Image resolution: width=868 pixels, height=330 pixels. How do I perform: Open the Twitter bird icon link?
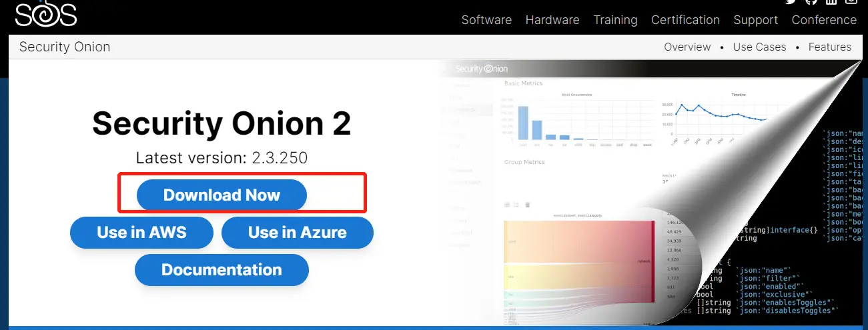coord(791,2)
